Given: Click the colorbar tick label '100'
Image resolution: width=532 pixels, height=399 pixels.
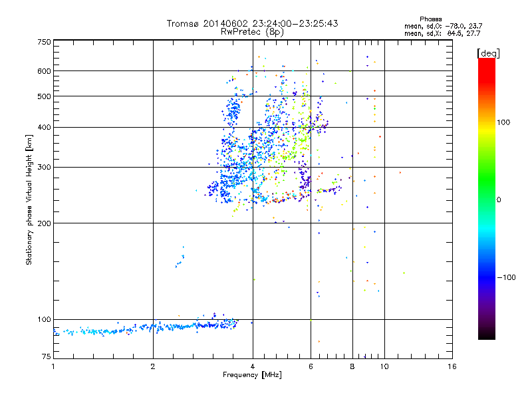Looking at the screenshot, I should 504,122.
